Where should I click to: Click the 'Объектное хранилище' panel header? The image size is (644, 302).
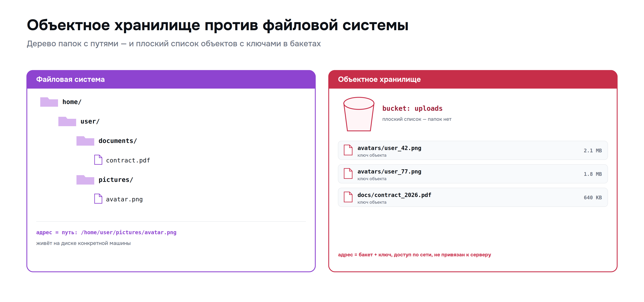pos(473,80)
